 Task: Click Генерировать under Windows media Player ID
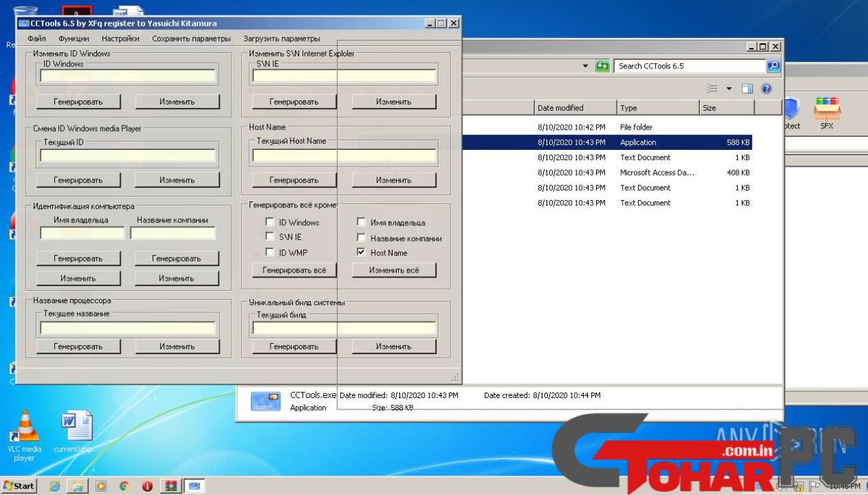pos(78,180)
